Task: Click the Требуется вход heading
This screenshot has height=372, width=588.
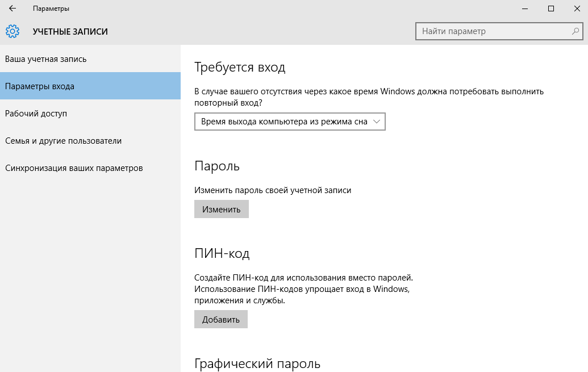Action: [240, 68]
